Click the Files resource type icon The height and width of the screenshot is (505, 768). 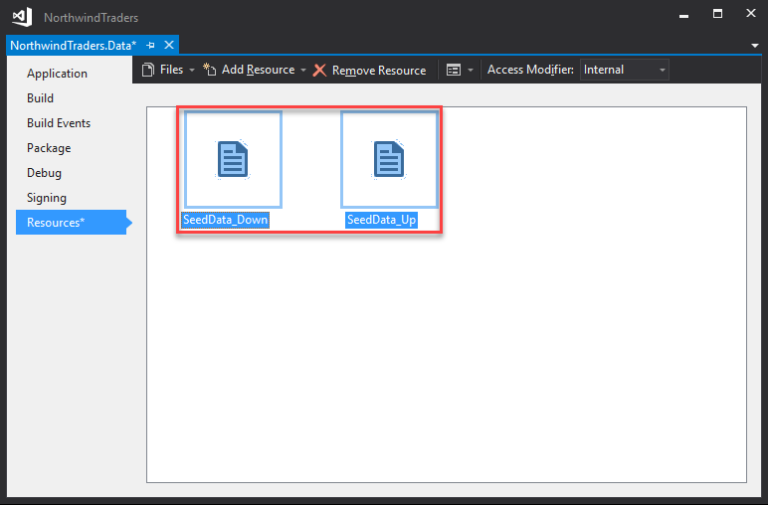coord(148,70)
